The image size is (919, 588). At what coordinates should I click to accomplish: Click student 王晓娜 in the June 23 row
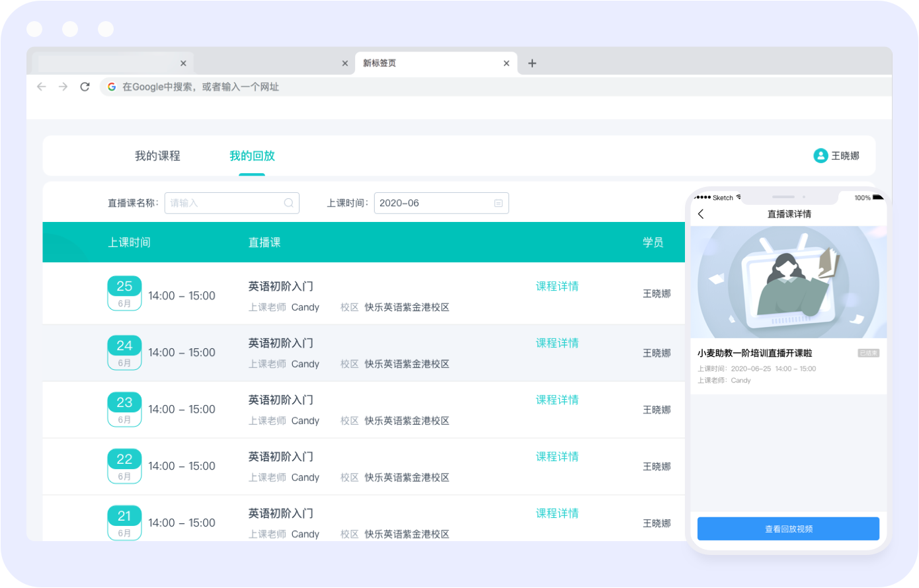click(x=657, y=410)
